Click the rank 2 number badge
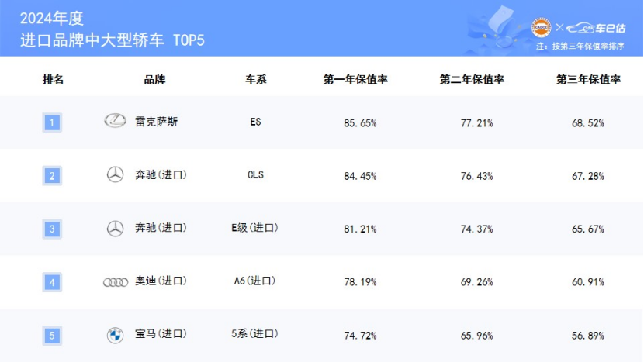Image resolution: width=644 pixels, height=362 pixels. [51, 175]
